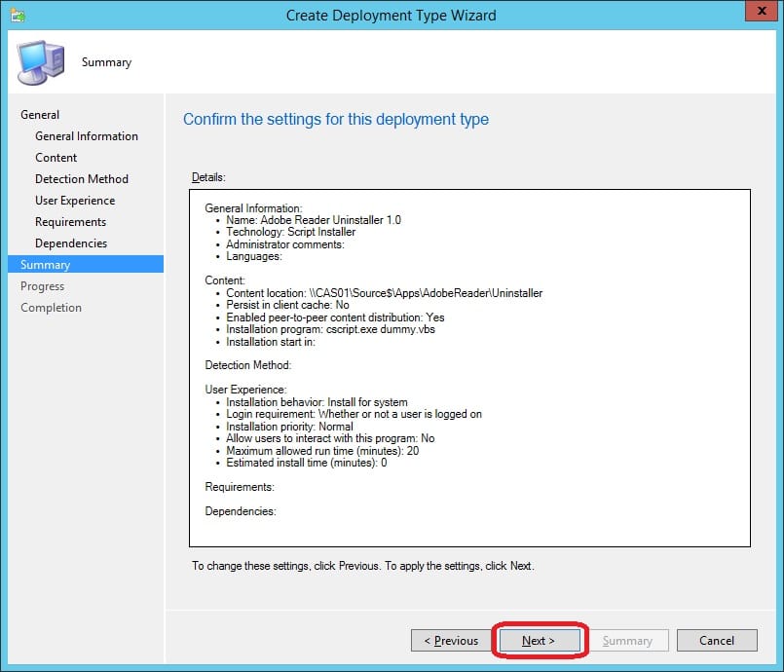Click the 'Name: Adobe Reader Uninstaller 1.0' line
Screen dimensions: 784x672
pos(314,220)
